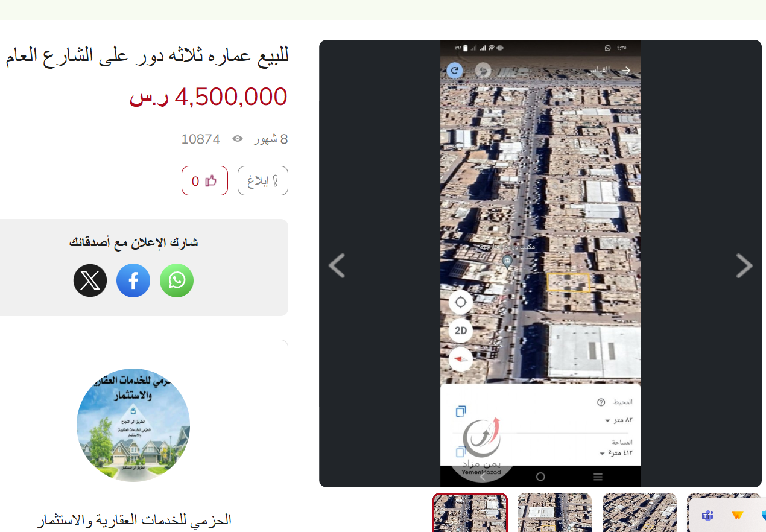Expand the perimeter ٨٢ متر unit dropdown
The width and height of the screenshot is (766, 532).
point(620,420)
